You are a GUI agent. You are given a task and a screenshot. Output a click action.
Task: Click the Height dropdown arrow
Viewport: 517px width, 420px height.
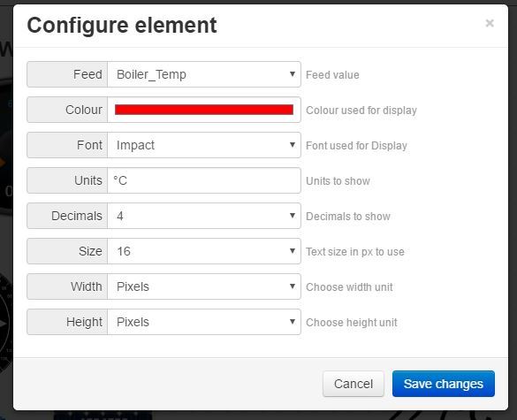point(293,321)
